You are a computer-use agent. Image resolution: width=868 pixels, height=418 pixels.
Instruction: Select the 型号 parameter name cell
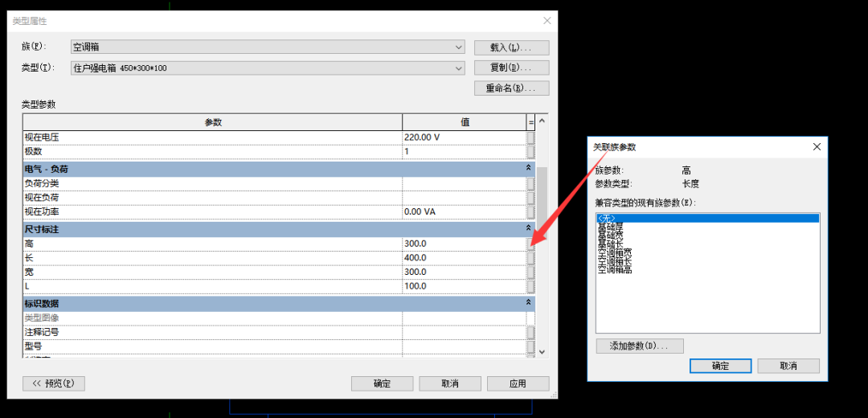[212, 347]
